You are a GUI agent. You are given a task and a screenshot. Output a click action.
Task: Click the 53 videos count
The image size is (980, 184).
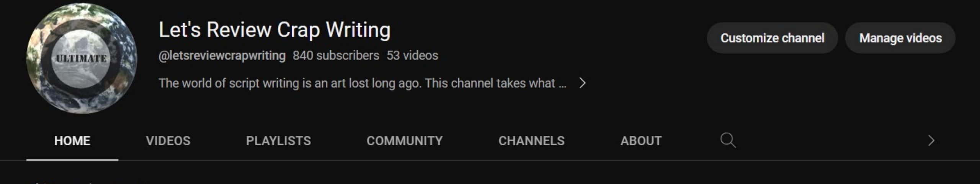(412, 56)
